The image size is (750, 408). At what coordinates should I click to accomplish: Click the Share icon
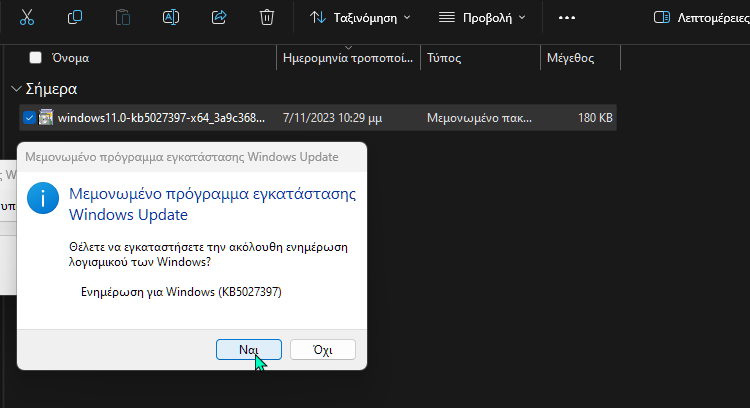(219, 18)
